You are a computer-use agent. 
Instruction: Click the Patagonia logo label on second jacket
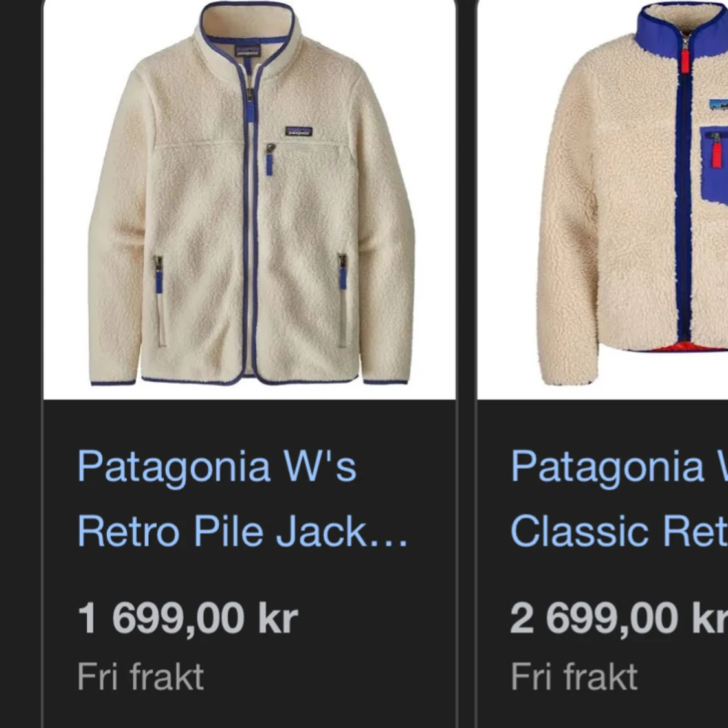click(719, 105)
